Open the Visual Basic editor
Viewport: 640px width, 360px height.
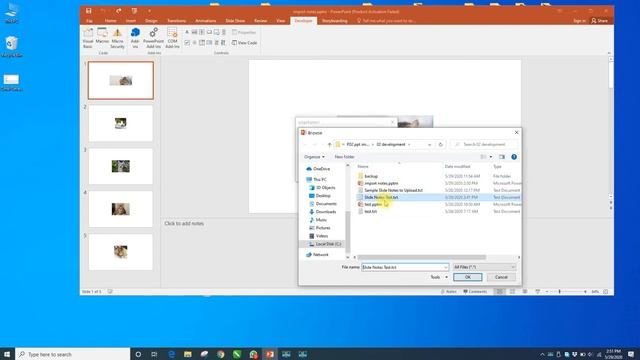click(88, 38)
